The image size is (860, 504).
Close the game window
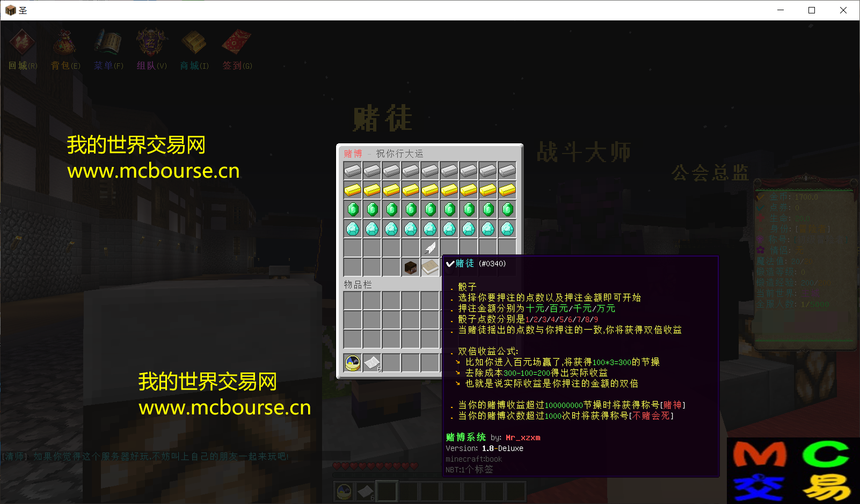(x=843, y=10)
